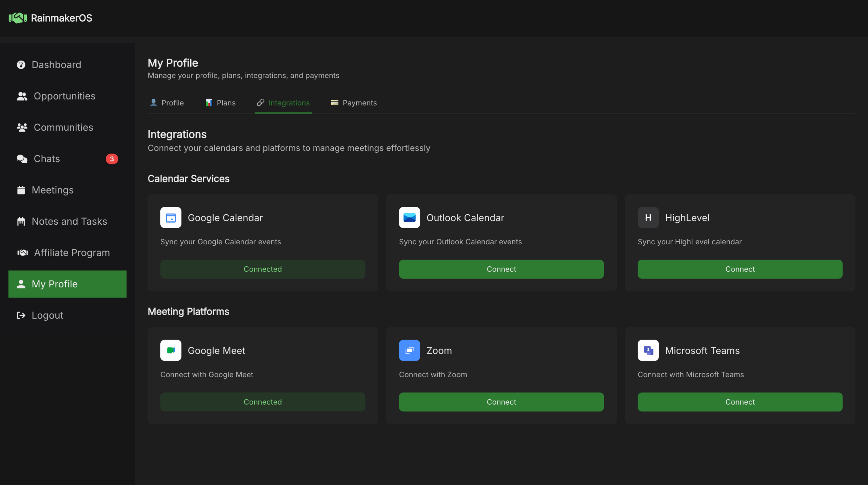Click the HighLevel H icon
Screen dimensions: 868x485
[648, 218]
